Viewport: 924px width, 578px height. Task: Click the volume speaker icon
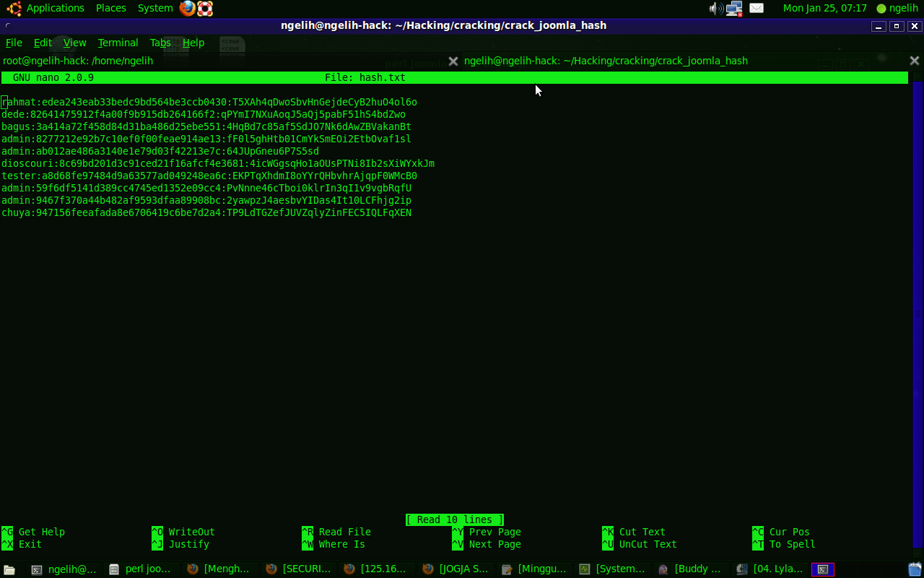715,9
